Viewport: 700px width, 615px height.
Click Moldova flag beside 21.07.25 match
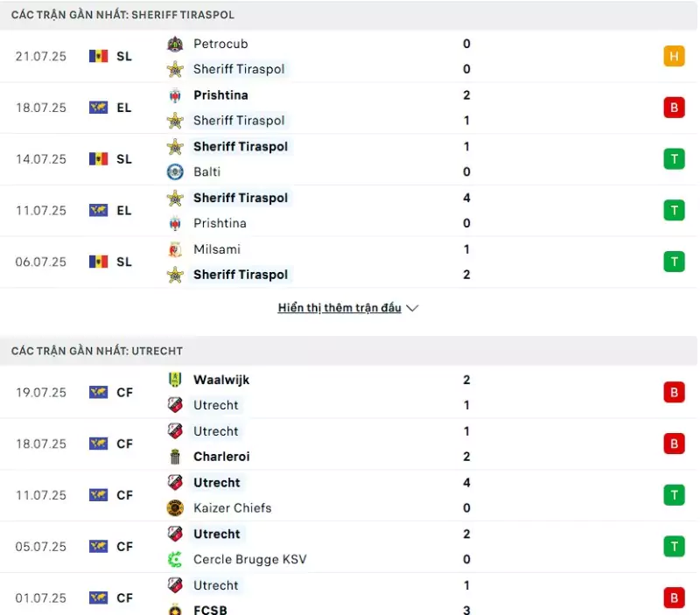[x=98, y=56]
